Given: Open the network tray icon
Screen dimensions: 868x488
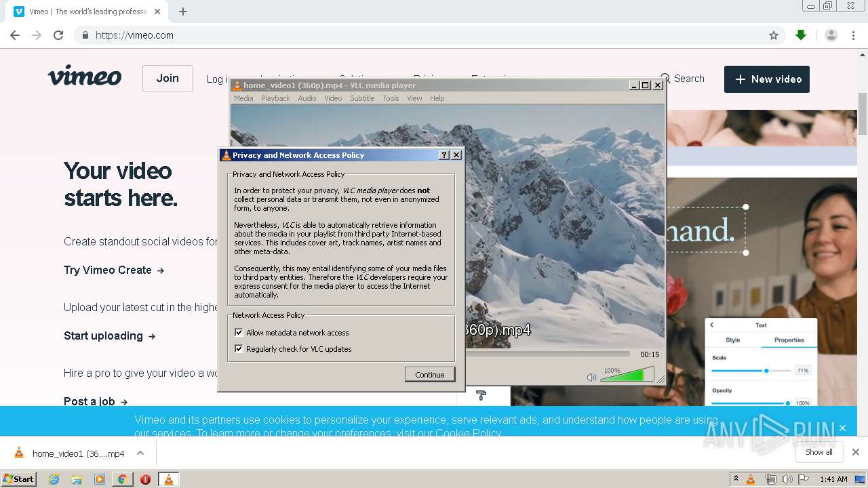Looking at the screenshot, I should pos(770,479).
